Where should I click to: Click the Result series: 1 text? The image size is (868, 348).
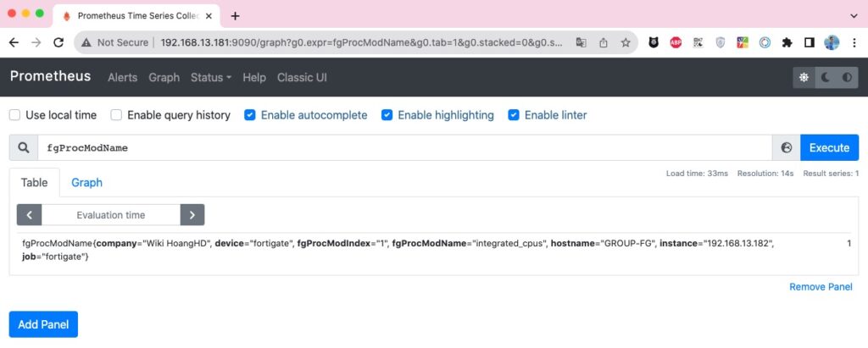pyautogui.click(x=831, y=174)
